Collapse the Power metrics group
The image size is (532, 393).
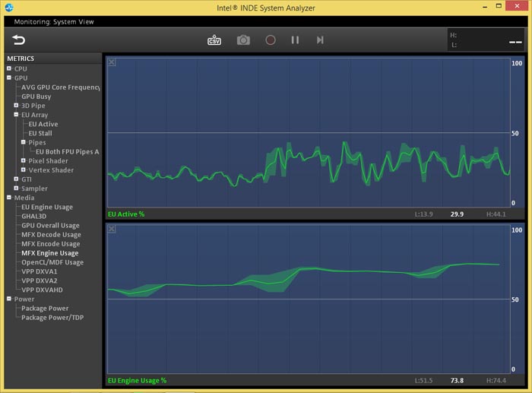(x=9, y=300)
